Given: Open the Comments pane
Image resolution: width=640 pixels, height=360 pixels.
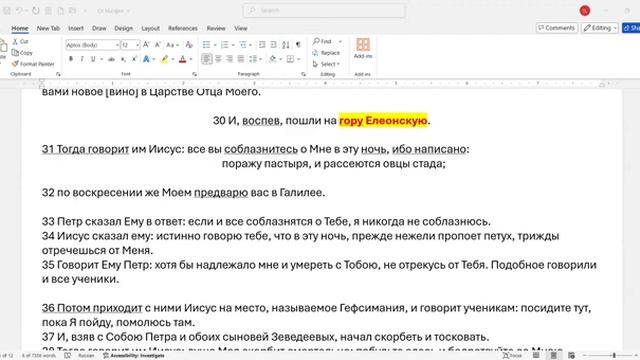Looking at the screenshot, I should coord(557,28).
